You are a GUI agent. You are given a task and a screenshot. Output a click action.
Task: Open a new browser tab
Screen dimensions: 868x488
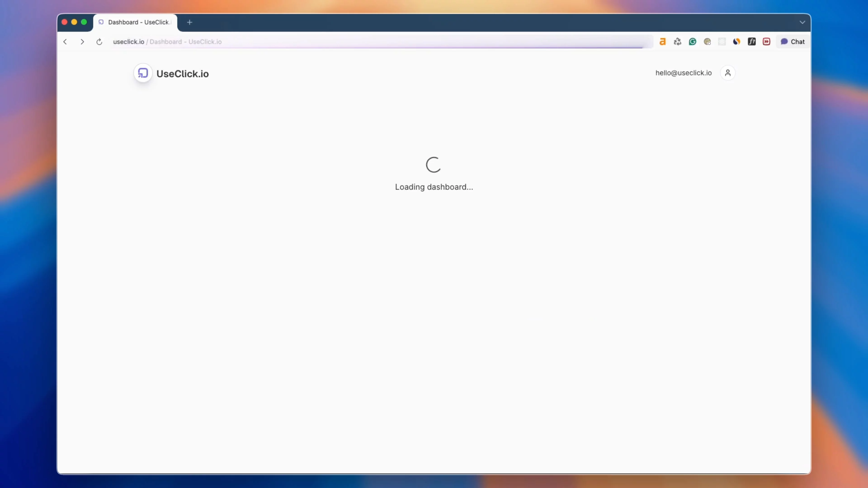pos(189,22)
